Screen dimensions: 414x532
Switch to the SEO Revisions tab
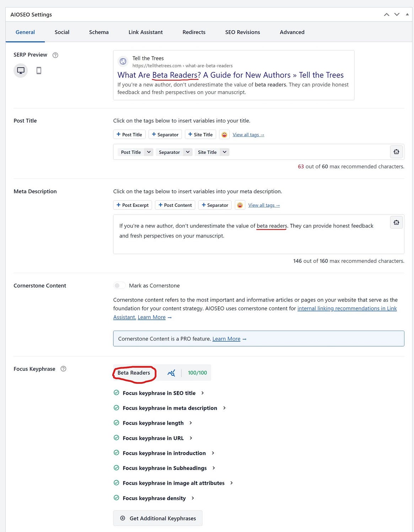[x=243, y=32]
